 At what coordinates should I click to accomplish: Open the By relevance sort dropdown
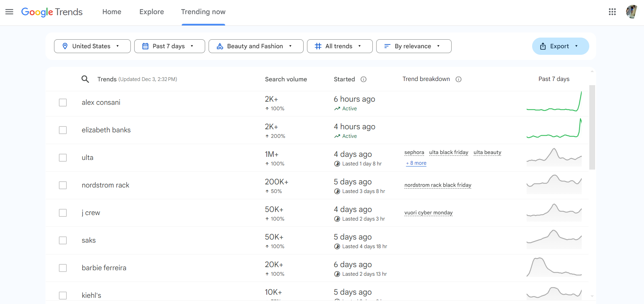[x=414, y=46]
